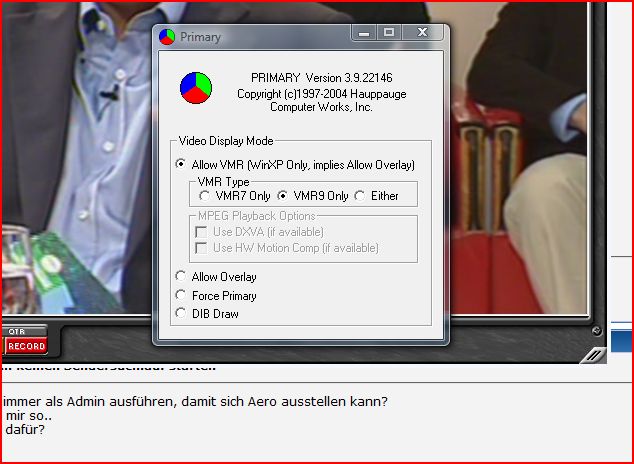
Task: Click the 'Copyright (c)1997-2004 Hauppauge' text
Action: coord(321,94)
